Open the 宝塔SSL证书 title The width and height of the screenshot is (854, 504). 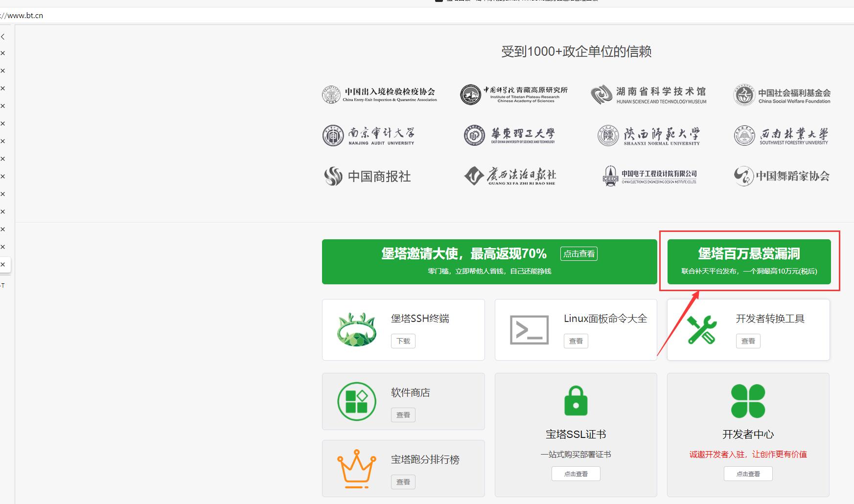pyautogui.click(x=576, y=434)
